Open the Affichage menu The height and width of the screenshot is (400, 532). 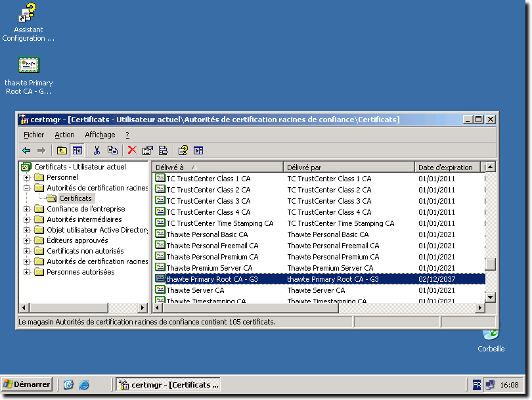100,135
